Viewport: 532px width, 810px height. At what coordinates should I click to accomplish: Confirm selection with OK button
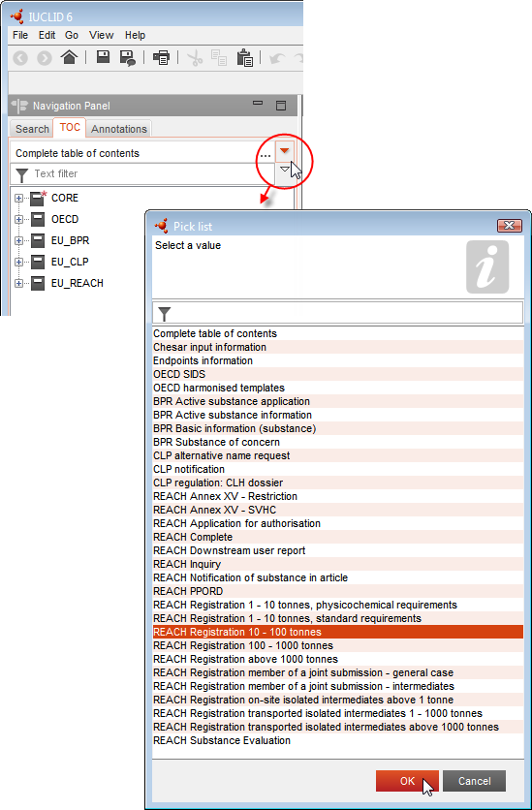pyautogui.click(x=408, y=781)
